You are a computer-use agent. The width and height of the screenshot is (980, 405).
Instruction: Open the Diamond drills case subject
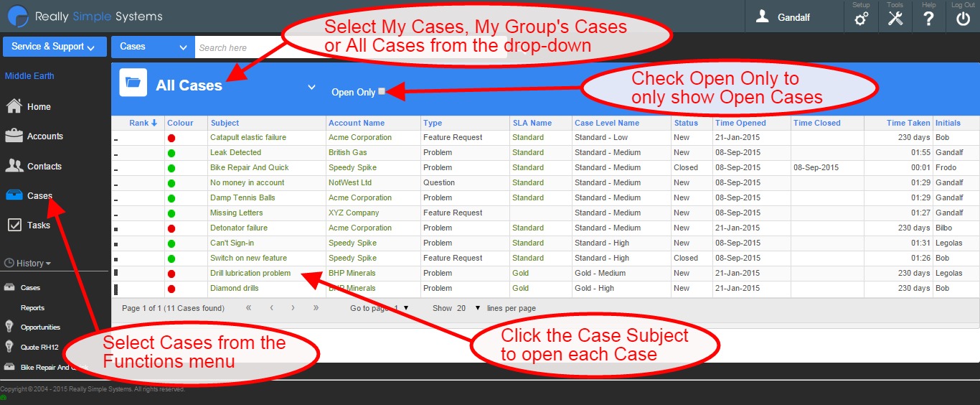pos(234,288)
